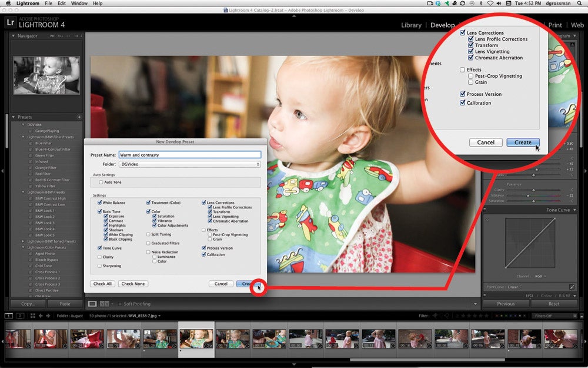Viewport: 588px width, 368px height.
Task: Select the loupe view icon in the toolbar
Action: (x=92, y=304)
